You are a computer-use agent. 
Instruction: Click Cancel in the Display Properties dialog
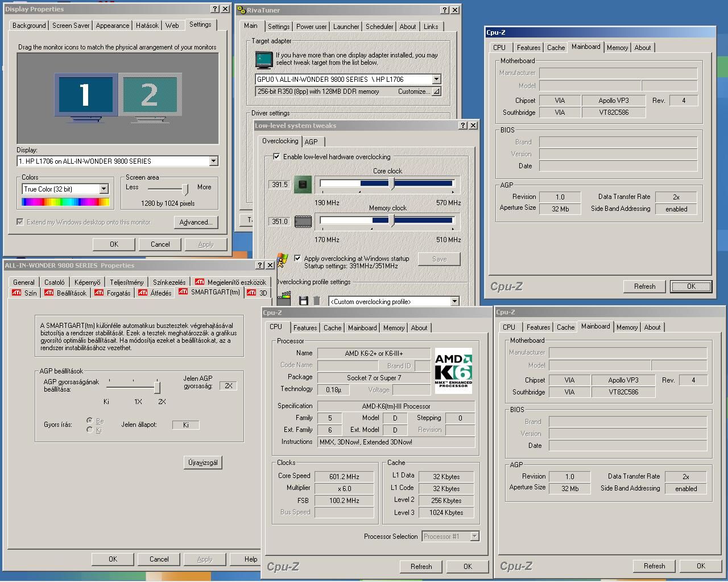160,244
